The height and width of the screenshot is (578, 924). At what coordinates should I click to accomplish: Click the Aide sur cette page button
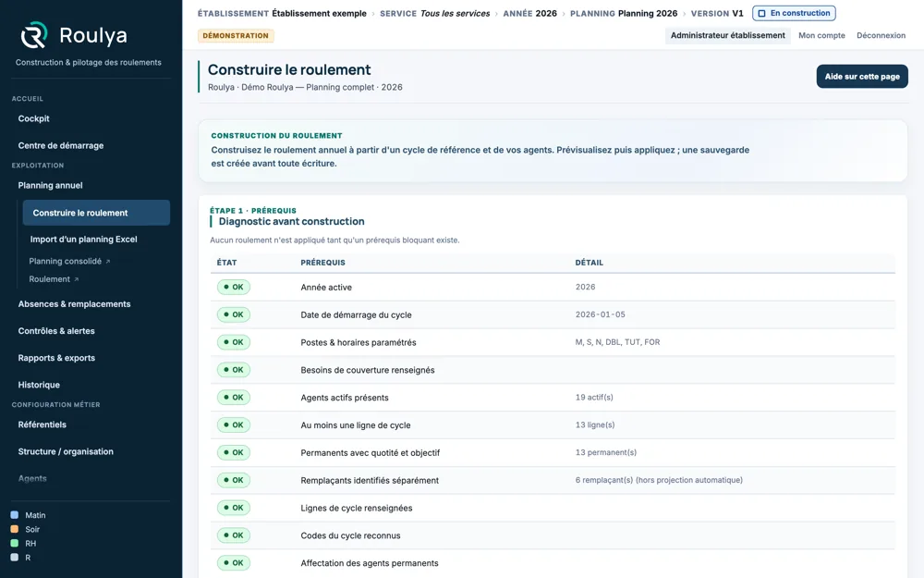862,77
